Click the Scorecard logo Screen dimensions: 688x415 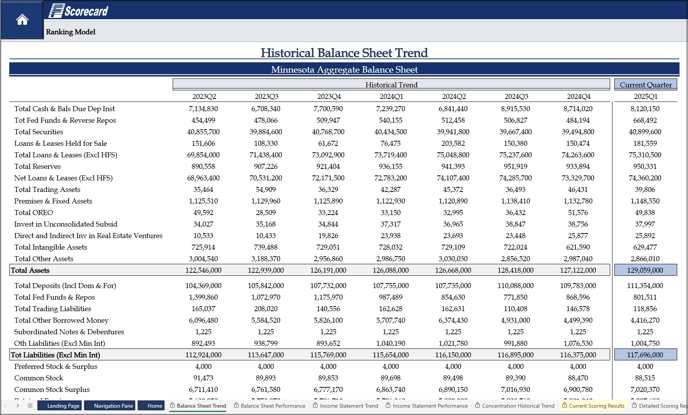(79, 11)
